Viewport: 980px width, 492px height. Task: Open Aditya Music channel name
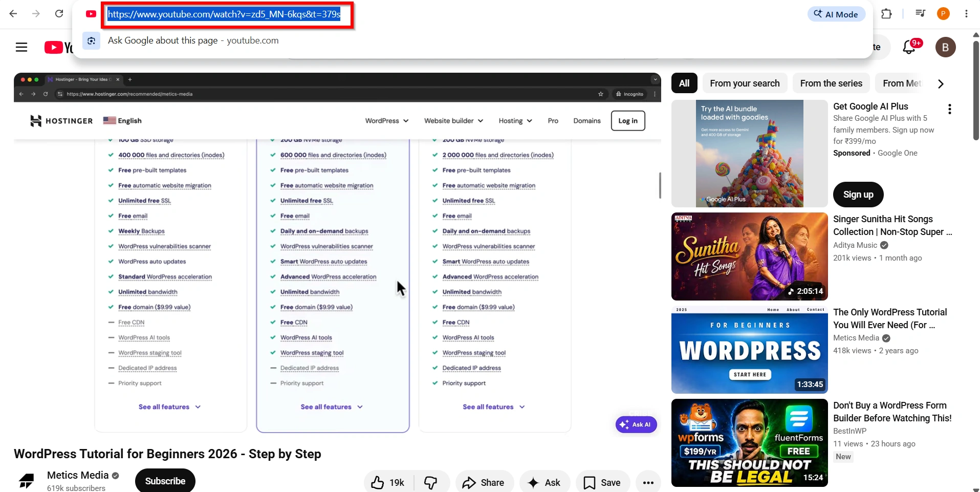[855, 245]
